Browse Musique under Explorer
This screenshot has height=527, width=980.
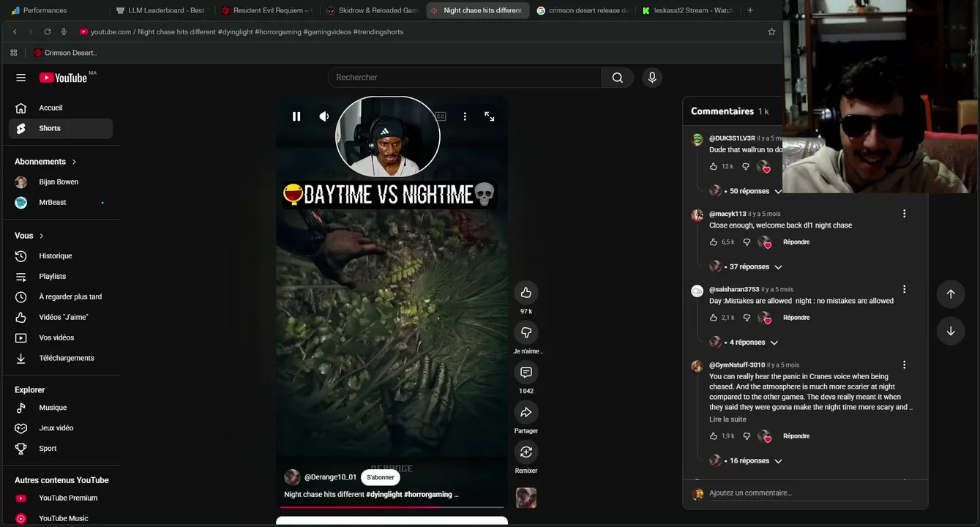pyautogui.click(x=61, y=408)
